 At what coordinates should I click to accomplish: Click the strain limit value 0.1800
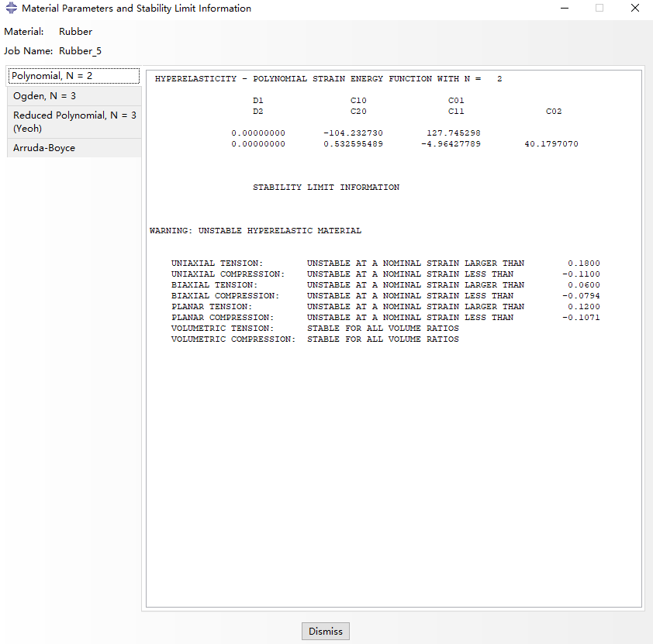[x=584, y=263]
